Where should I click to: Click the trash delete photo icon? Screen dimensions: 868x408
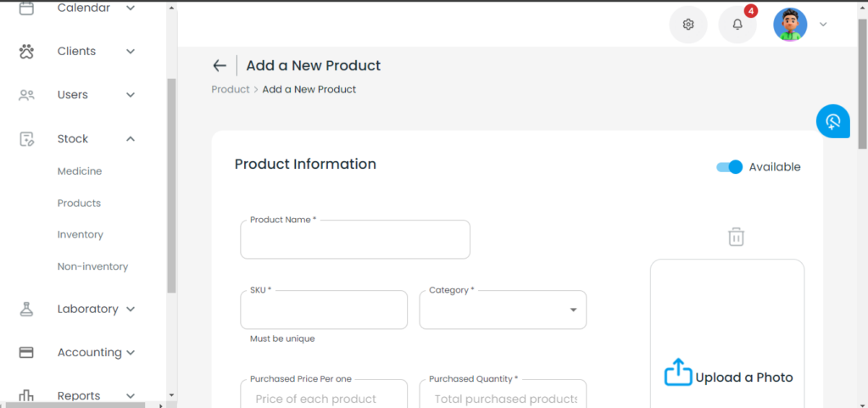[x=736, y=237]
